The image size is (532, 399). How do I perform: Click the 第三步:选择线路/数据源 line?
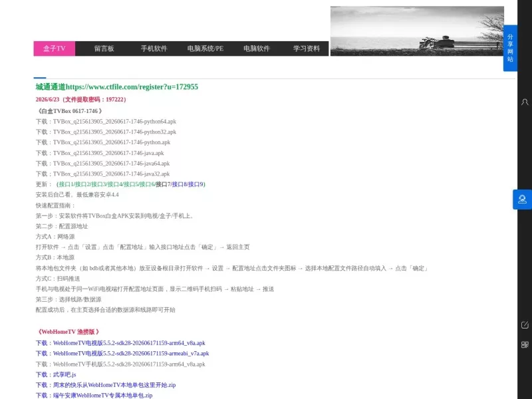[x=68, y=300]
